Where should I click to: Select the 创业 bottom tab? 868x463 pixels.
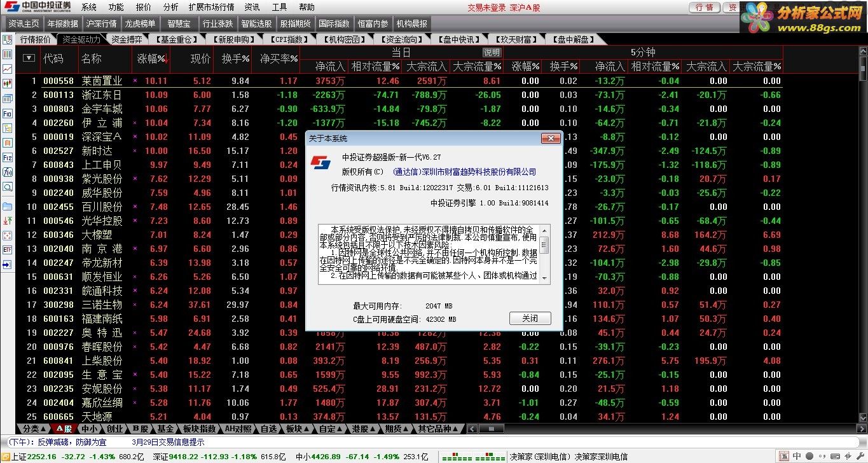coord(114,429)
